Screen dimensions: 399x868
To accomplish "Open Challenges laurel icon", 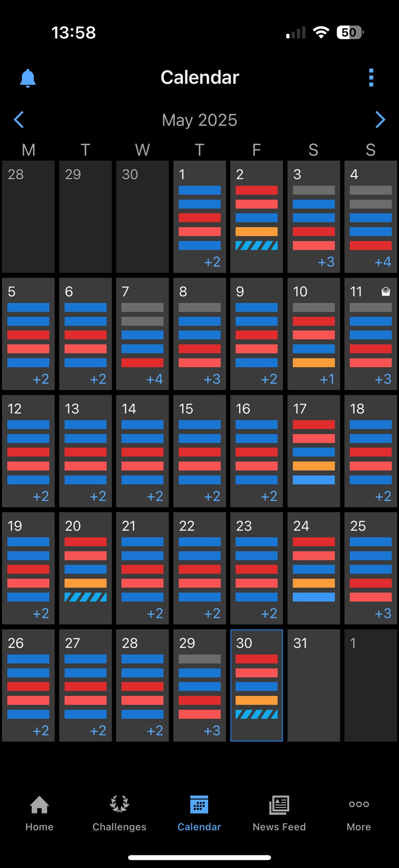I will 119,804.
